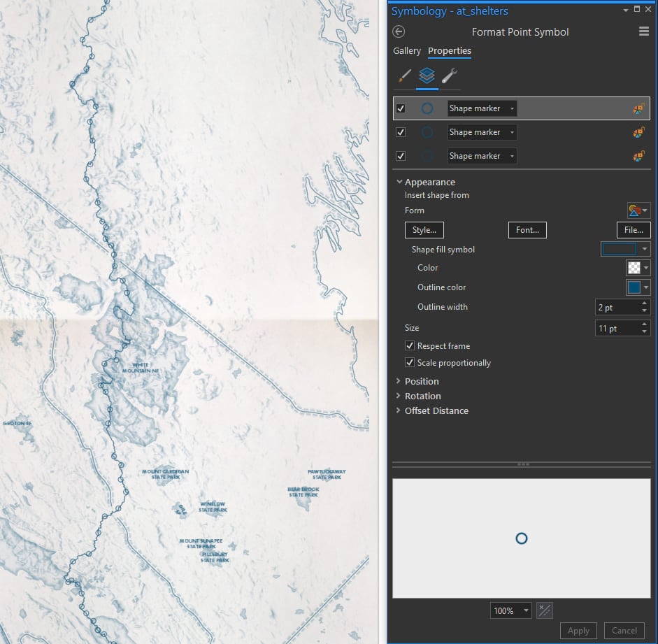Image resolution: width=658 pixels, height=644 pixels.
Task: Click attribute mapping icon on first Shape marker
Action: (638, 108)
